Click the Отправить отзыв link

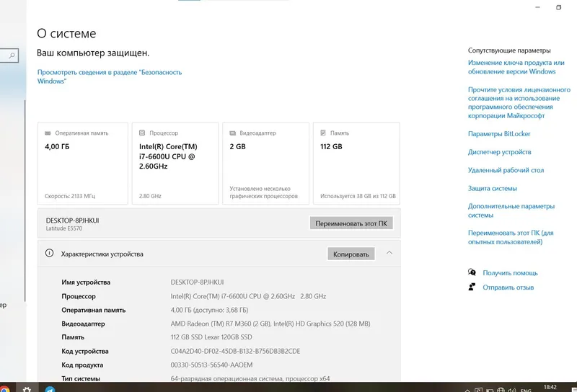[x=508, y=288]
